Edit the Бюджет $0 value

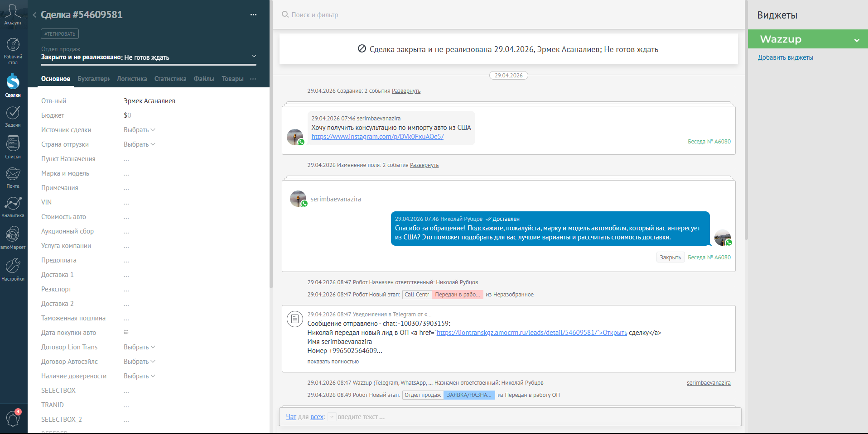[x=127, y=115]
